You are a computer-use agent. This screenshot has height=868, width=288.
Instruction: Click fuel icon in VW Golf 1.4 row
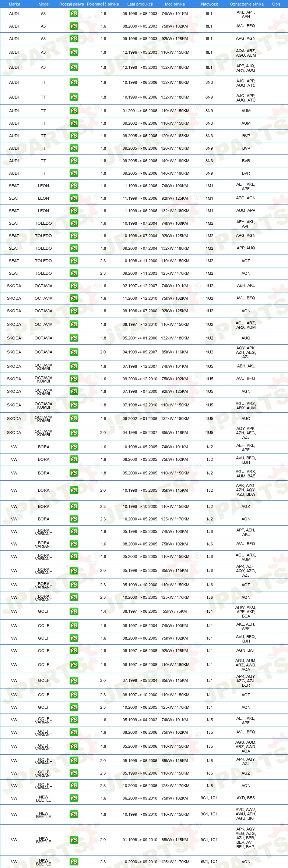coord(74,611)
